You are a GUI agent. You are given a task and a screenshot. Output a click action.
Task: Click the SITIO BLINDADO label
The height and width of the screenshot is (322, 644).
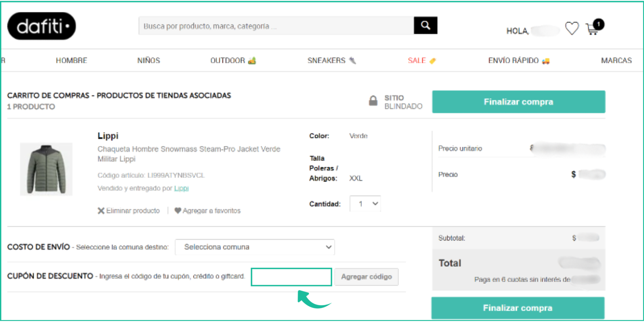(x=403, y=102)
